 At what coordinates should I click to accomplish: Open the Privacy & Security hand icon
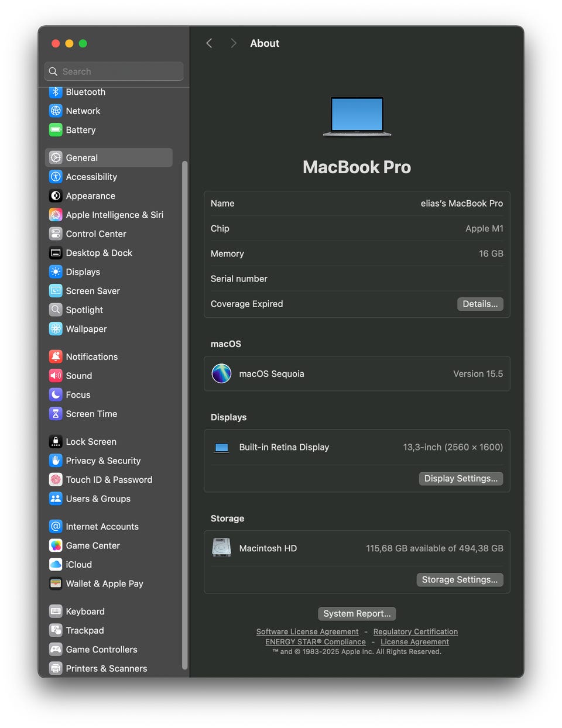56,461
